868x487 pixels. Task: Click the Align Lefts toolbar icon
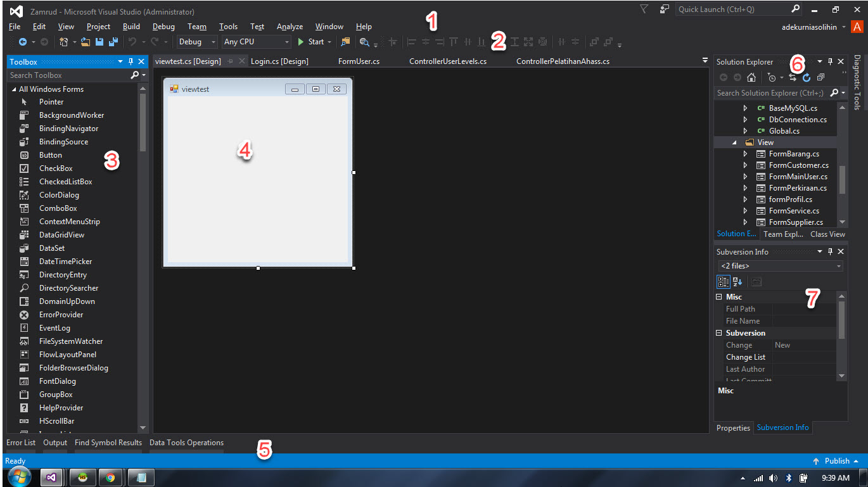click(411, 42)
